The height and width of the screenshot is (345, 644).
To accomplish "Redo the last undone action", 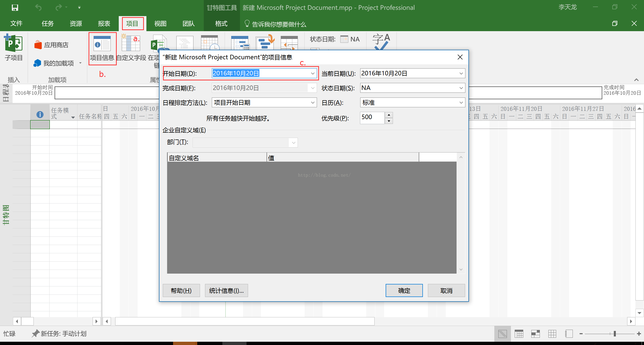I will (x=58, y=8).
